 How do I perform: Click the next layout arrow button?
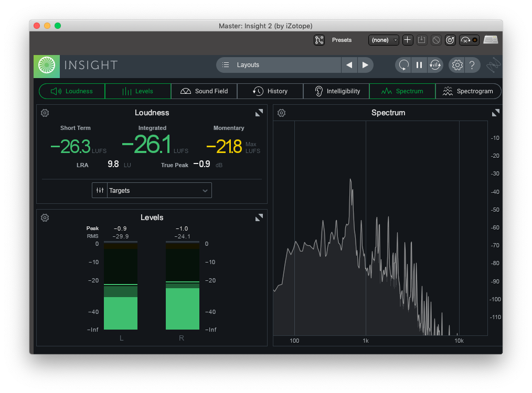click(365, 65)
